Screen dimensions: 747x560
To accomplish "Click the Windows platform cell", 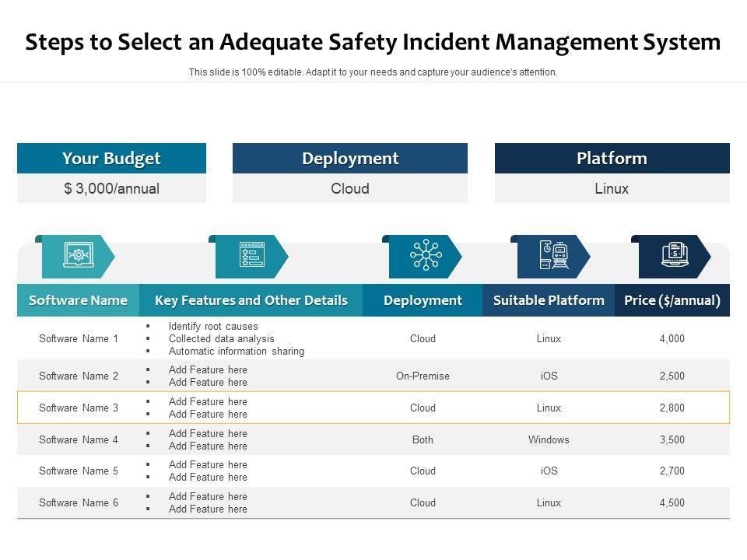I will (549, 439).
